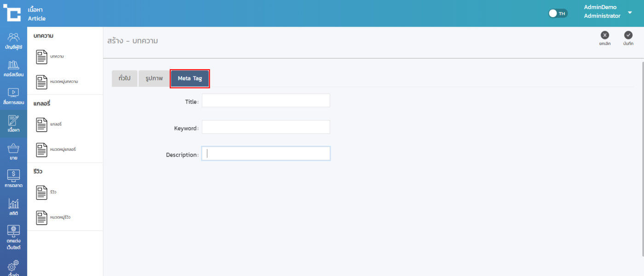644x276 pixels.
Task: Open the user accounts sidebar icon
Action: click(14, 37)
